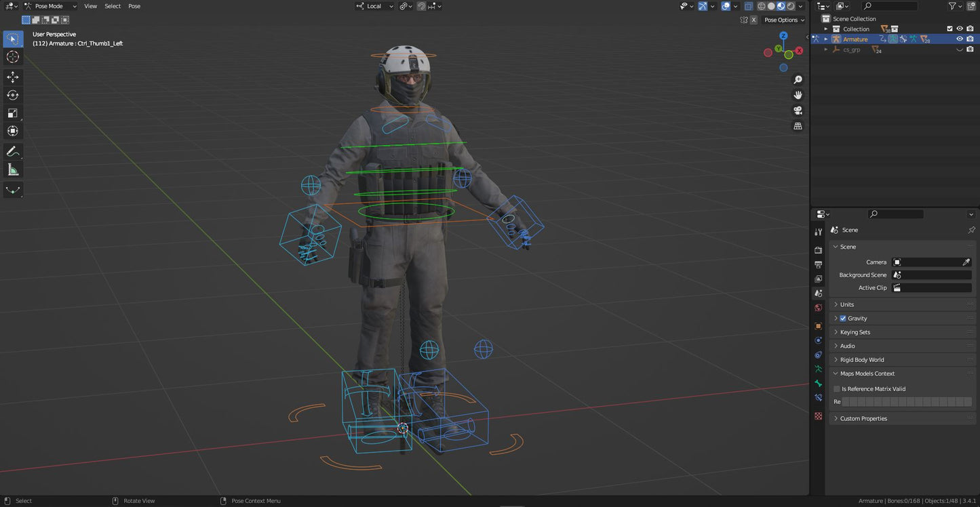Toggle the Gravity checkbox

pyautogui.click(x=843, y=319)
